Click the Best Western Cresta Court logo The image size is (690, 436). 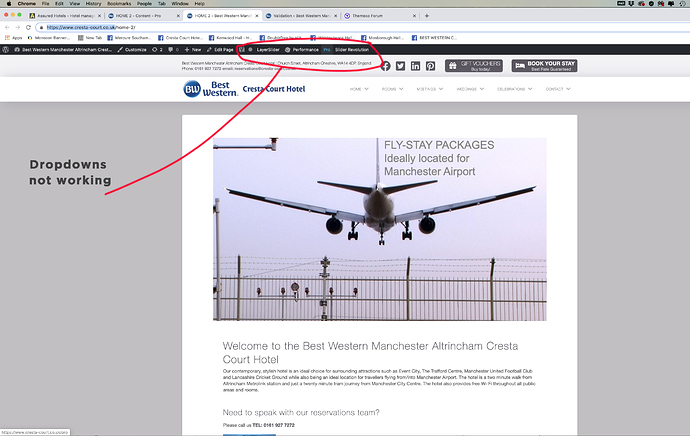pyautogui.click(x=244, y=89)
